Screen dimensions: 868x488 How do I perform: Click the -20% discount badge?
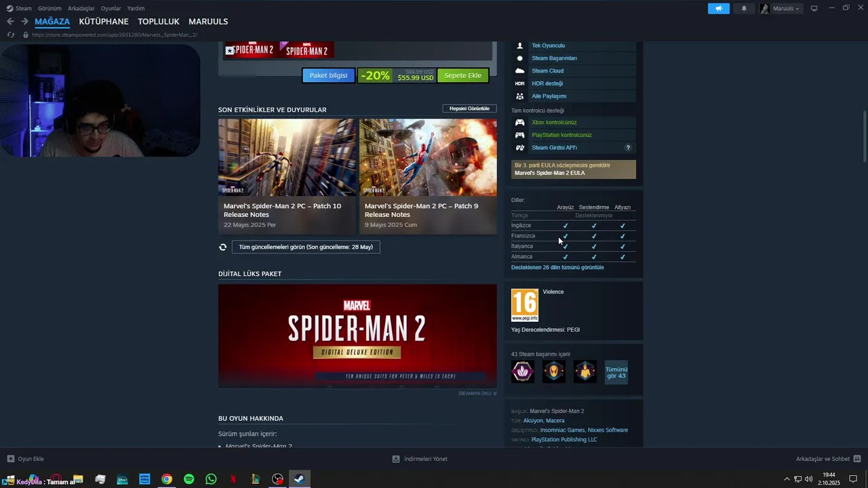point(375,75)
